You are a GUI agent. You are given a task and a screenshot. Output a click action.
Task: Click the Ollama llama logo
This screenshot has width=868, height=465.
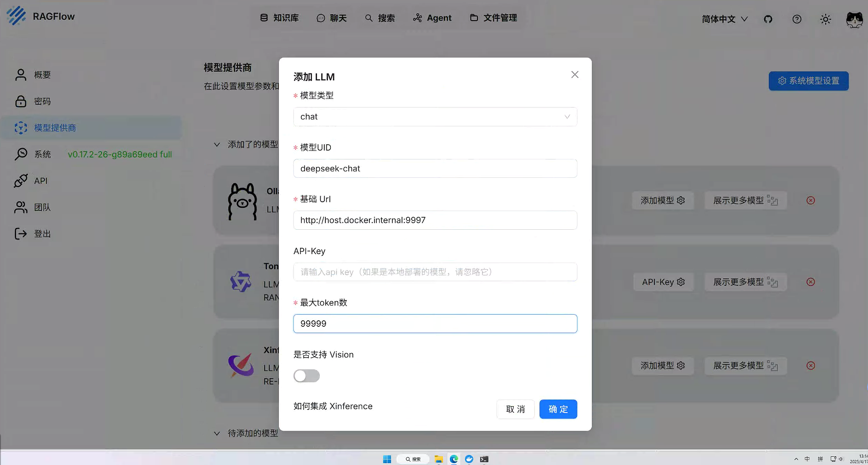242,202
